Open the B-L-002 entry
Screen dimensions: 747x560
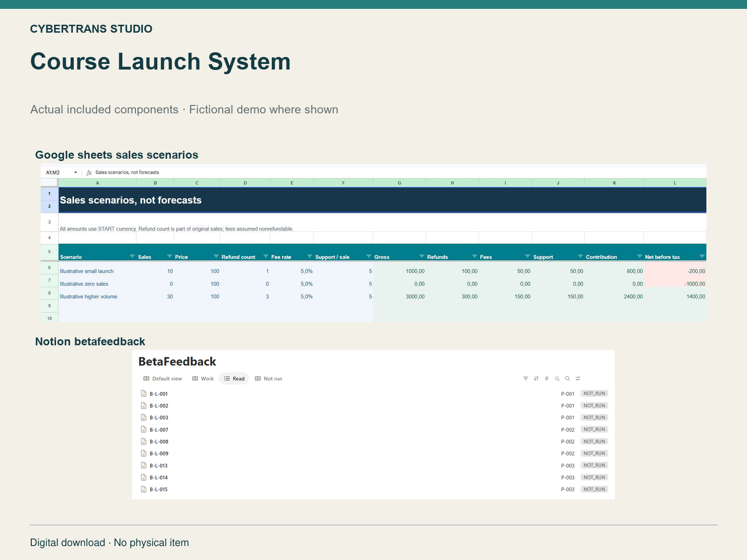tap(159, 406)
